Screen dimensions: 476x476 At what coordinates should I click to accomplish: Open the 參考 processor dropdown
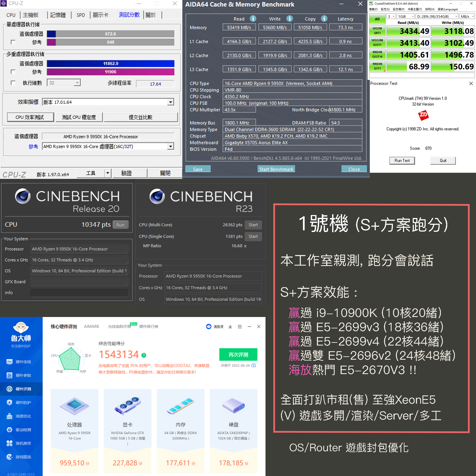click(170, 147)
